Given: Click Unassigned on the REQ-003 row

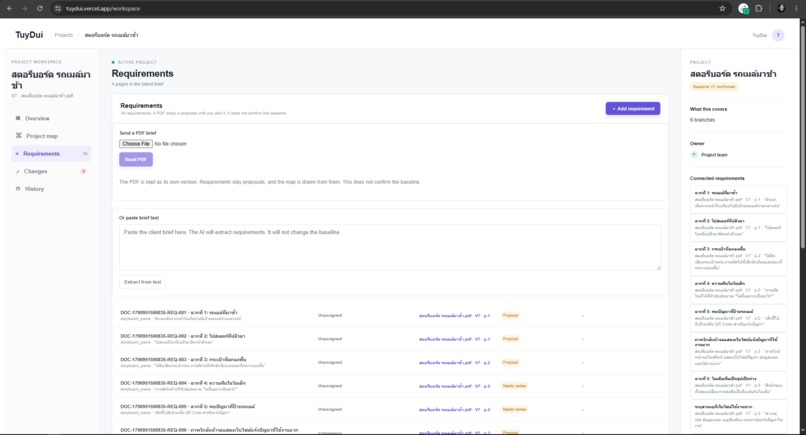Looking at the screenshot, I should [329, 362].
